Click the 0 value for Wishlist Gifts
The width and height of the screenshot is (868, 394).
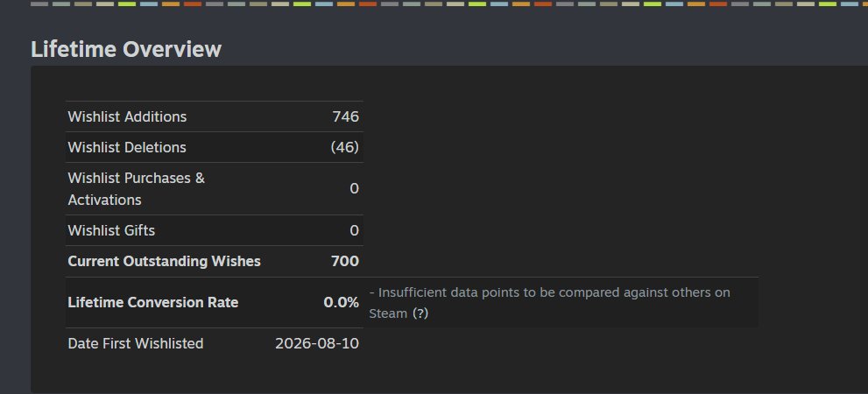tap(354, 230)
